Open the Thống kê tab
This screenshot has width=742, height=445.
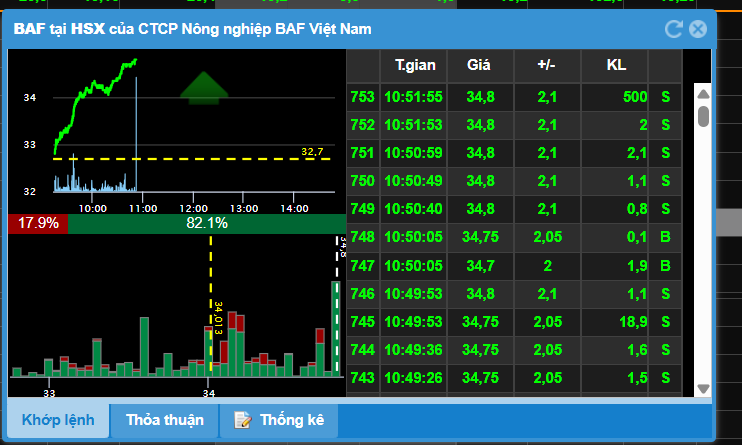pyautogui.click(x=279, y=420)
